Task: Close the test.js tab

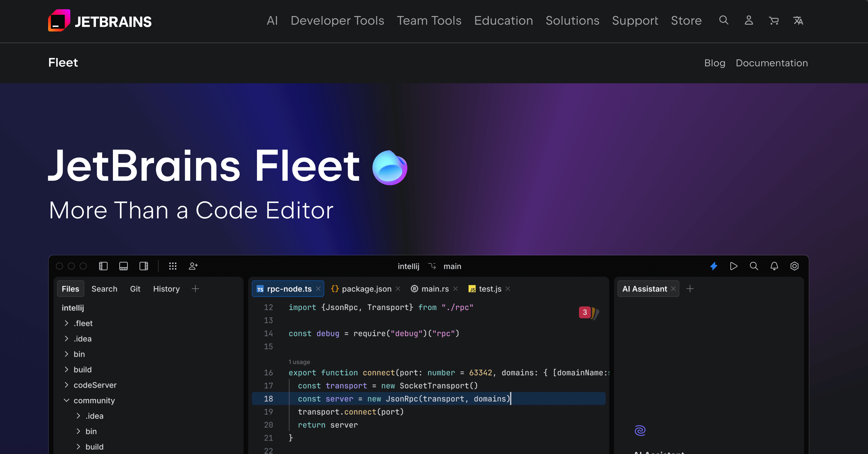Action: (x=508, y=289)
